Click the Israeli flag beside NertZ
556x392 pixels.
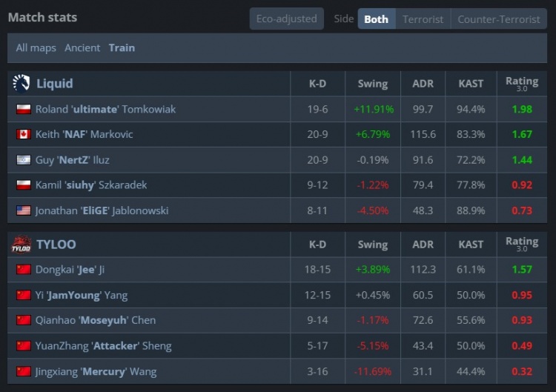(23, 160)
